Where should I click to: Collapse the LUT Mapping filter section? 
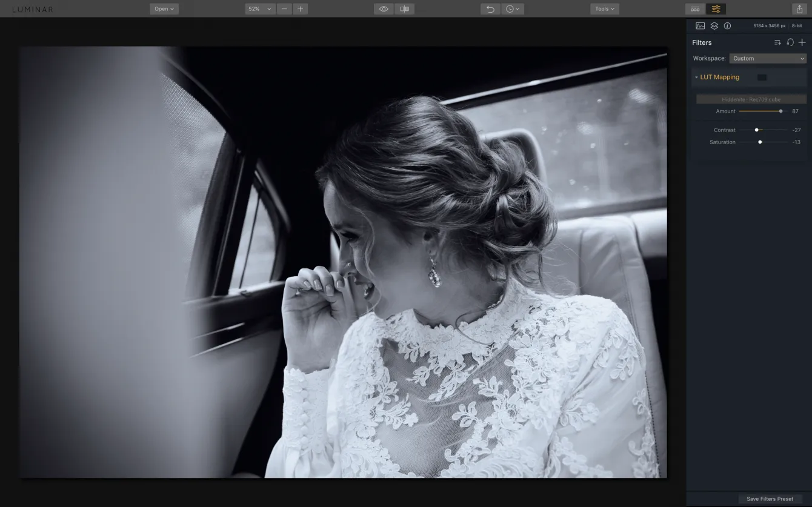pyautogui.click(x=696, y=78)
